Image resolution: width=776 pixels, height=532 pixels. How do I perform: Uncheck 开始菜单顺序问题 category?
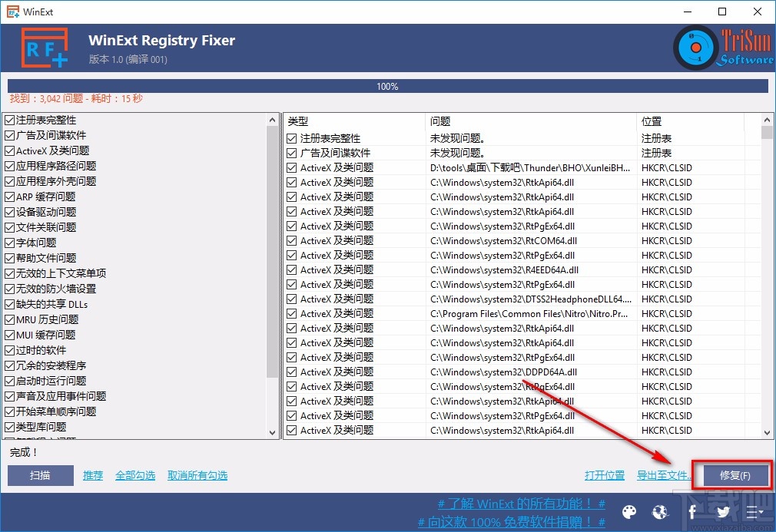pos(9,411)
